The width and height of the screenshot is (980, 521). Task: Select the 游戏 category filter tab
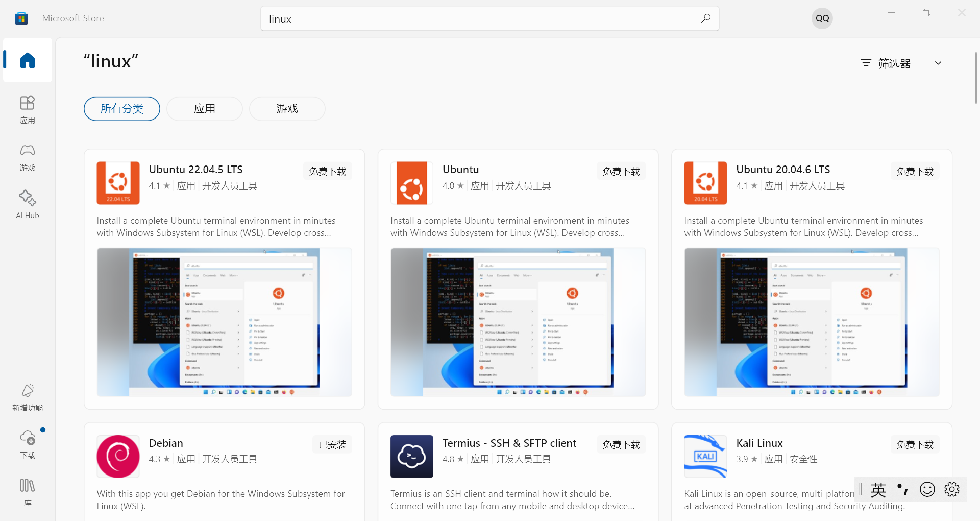287,109
